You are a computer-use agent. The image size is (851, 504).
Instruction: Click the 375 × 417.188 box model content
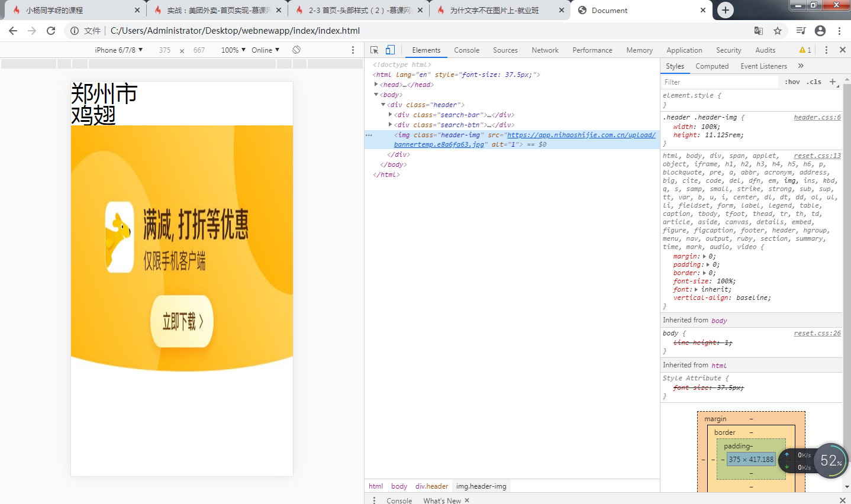click(x=751, y=459)
